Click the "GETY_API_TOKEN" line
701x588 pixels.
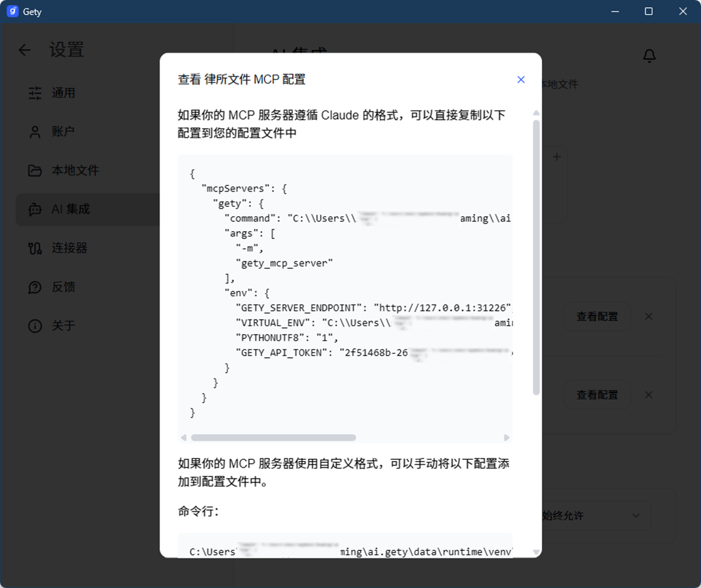click(x=374, y=353)
